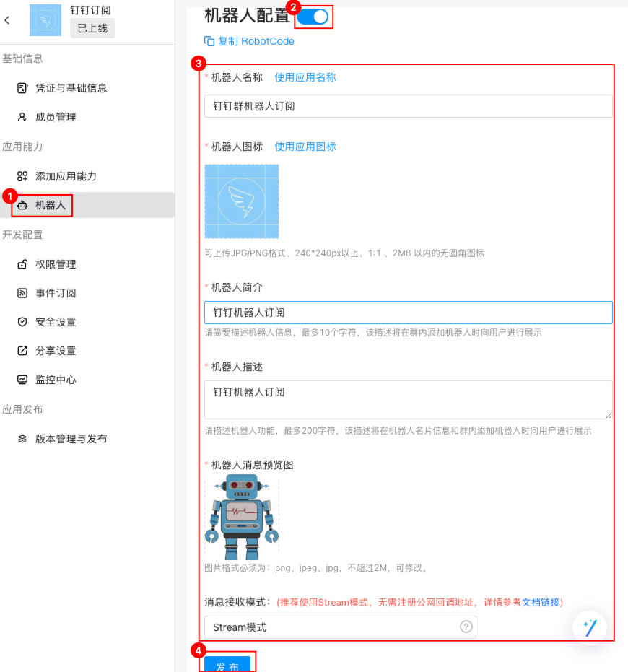Click the 成员管理 person icon
628x672 pixels.
pyautogui.click(x=22, y=117)
